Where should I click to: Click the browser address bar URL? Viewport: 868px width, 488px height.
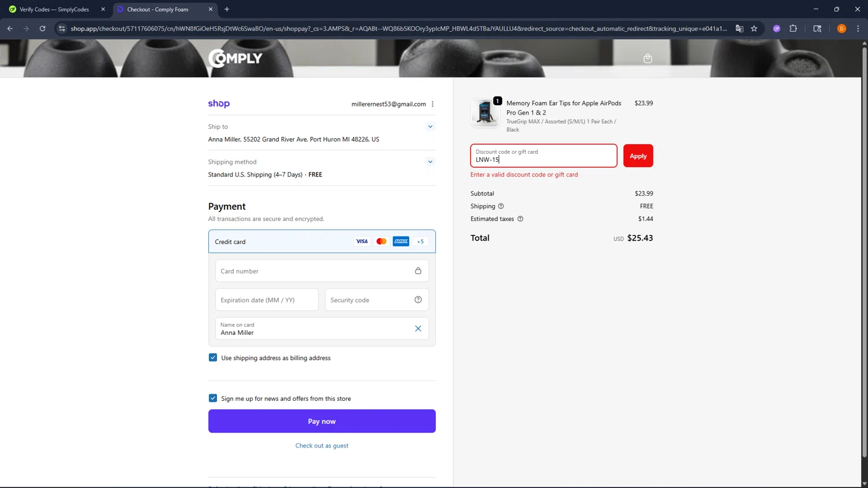pyautogui.click(x=398, y=28)
